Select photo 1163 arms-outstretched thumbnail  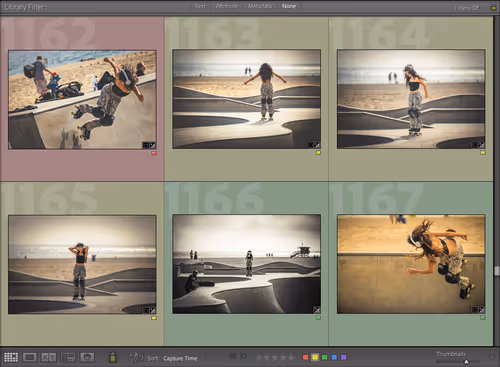point(247,99)
